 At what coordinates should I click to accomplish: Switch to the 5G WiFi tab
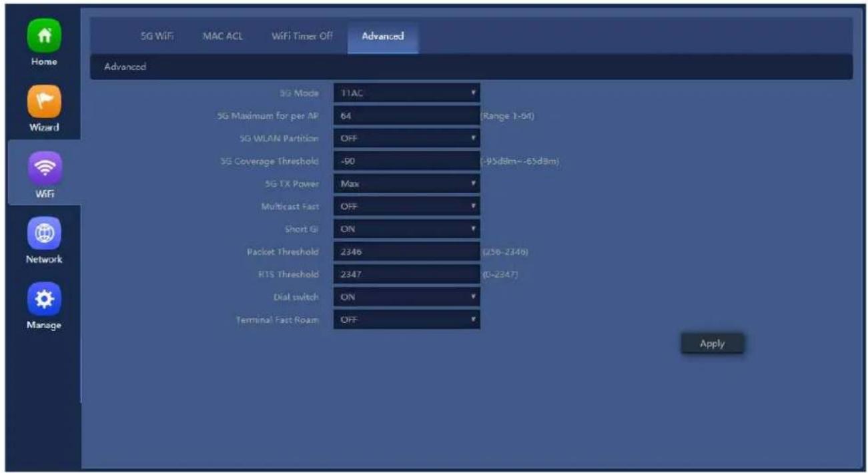(157, 36)
